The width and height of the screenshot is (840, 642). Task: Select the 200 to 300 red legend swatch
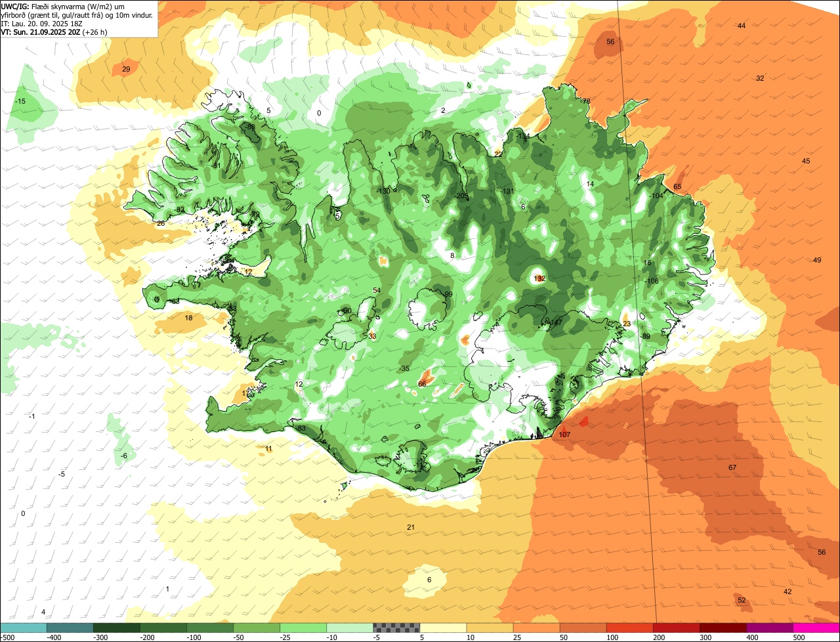click(x=676, y=628)
